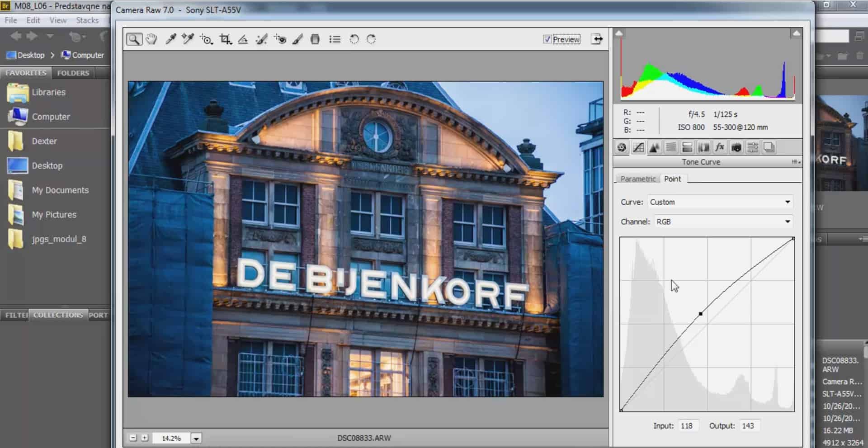
Task: Select the Spot Removal tool
Action: (261, 39)
